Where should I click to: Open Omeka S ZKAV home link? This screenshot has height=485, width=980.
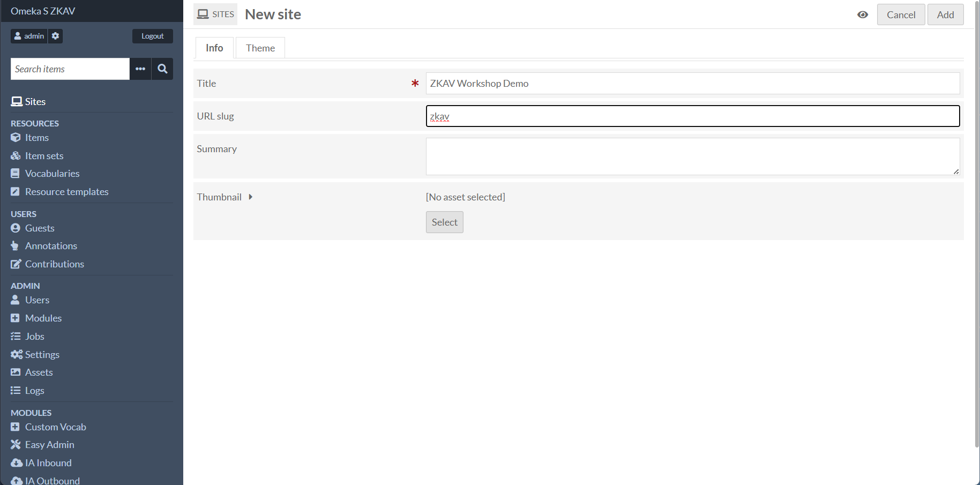pos(43,11)
